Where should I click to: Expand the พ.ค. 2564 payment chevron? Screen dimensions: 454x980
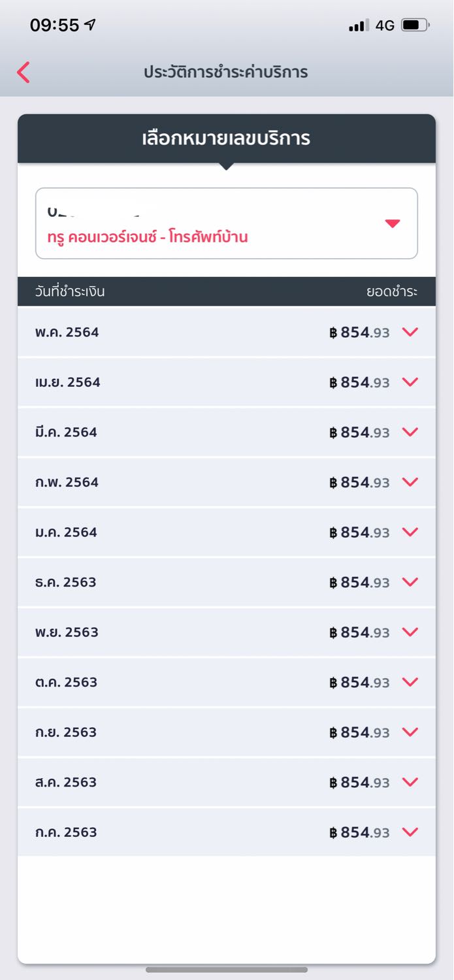(410, 332)
